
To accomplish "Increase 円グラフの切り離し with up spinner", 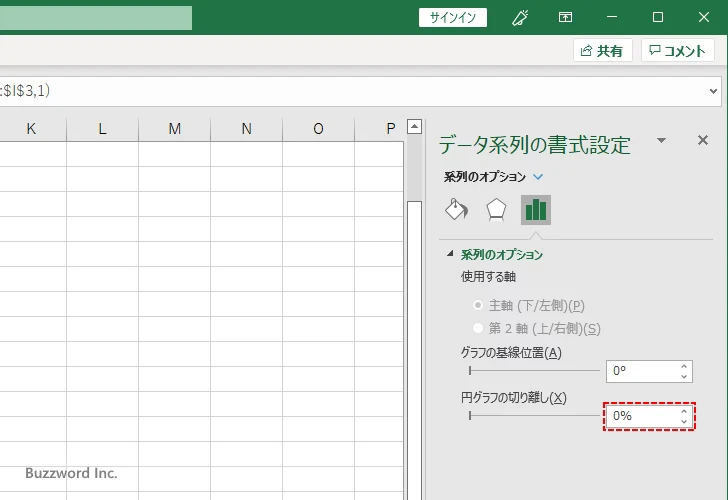I will pos(684,411).
